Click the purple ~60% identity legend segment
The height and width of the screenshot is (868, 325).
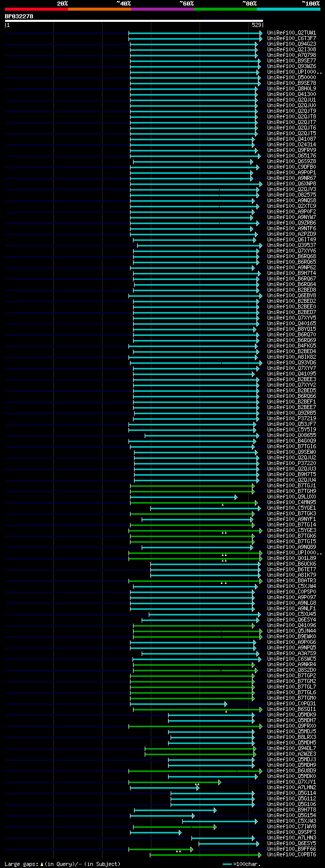[162, 9]
